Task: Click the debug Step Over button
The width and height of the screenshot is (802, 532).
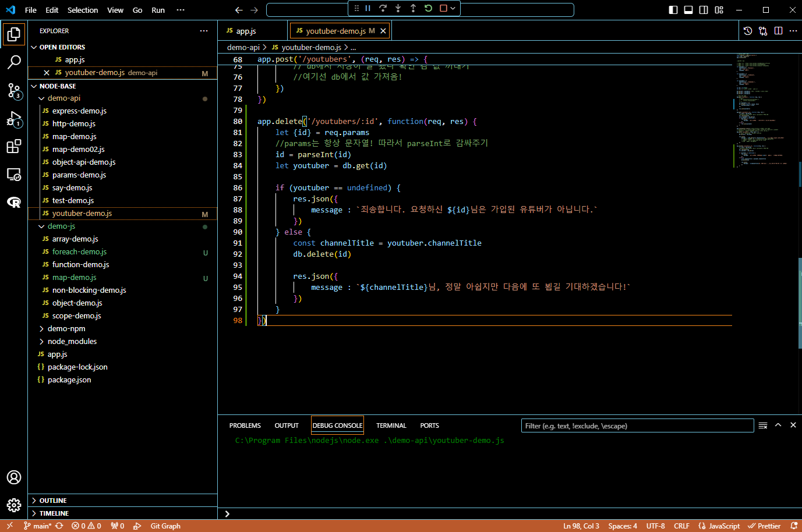Action: [x=383, y=8]
